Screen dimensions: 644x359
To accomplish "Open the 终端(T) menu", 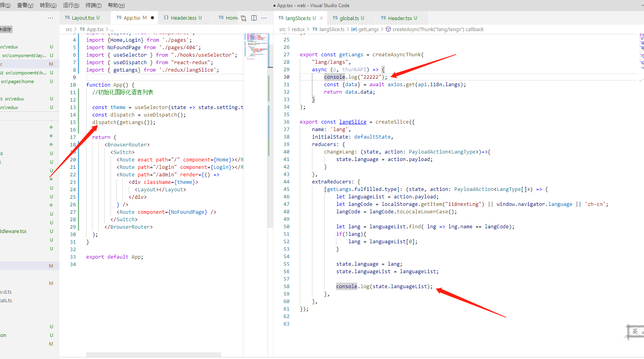I will [x=94, y=5].
